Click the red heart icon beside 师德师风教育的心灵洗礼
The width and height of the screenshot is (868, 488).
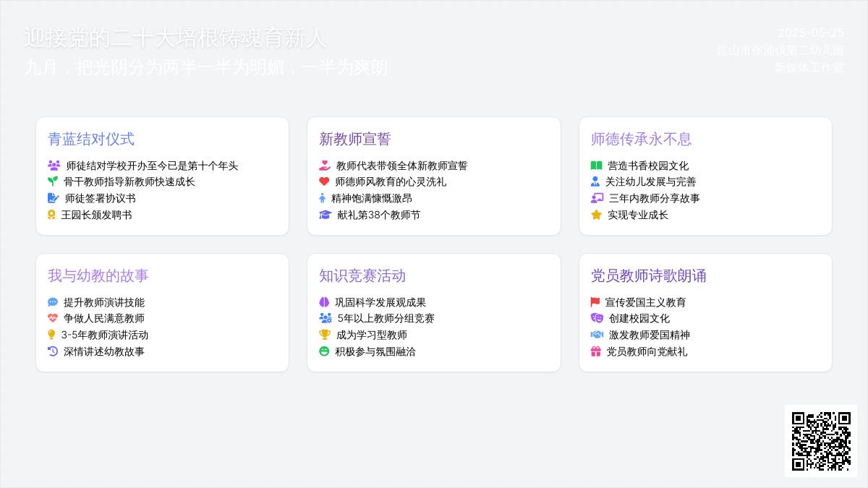pos(324,181)
